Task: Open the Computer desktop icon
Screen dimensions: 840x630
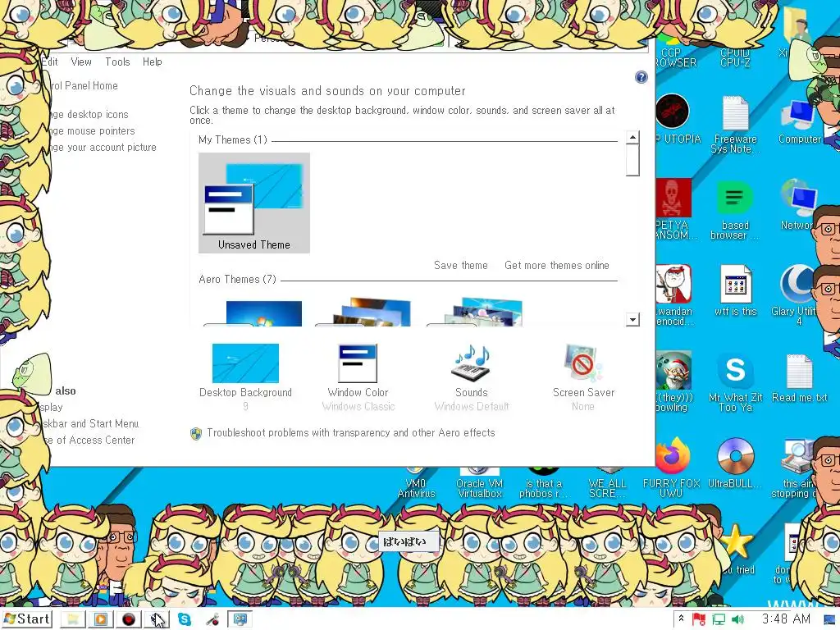Action: pos(799,115)
